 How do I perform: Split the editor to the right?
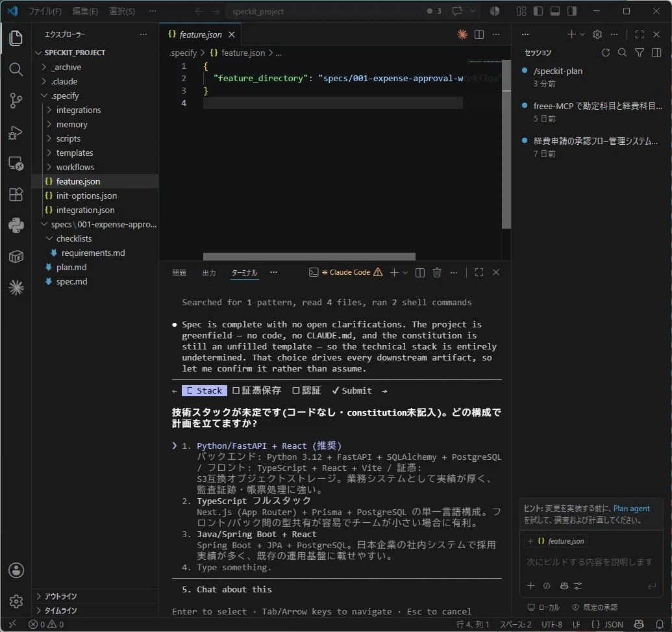(x=479, y=34)
